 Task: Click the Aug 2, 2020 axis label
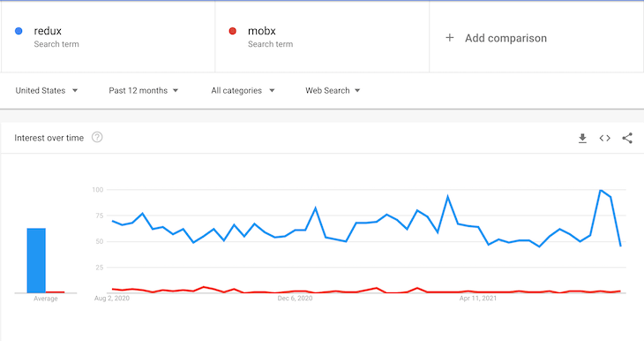pyautogui.click(x=112, y=299)
